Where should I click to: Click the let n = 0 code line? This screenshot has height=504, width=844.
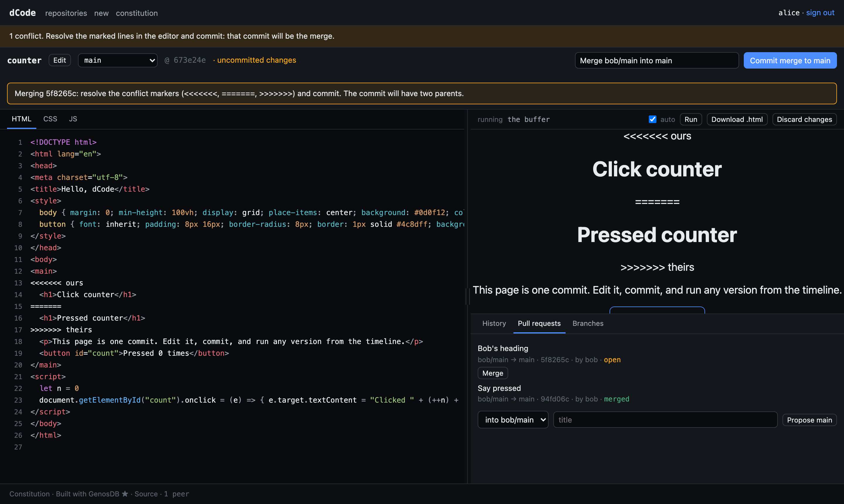(x=59, y=388)
